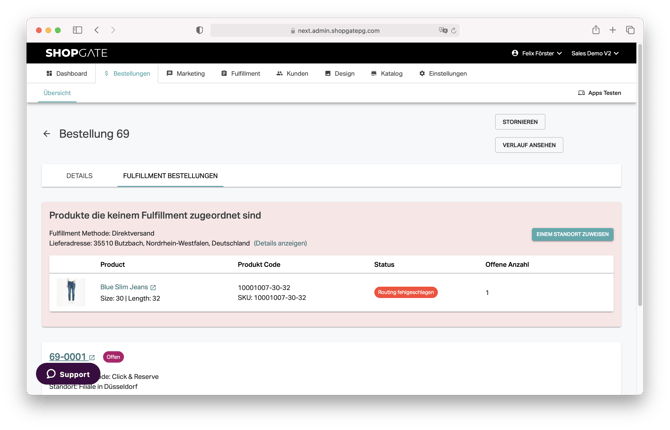This screenshot has width=670, height=430.
Task: Click Einem Standort Zuweisen button
Action: (572, 234)
